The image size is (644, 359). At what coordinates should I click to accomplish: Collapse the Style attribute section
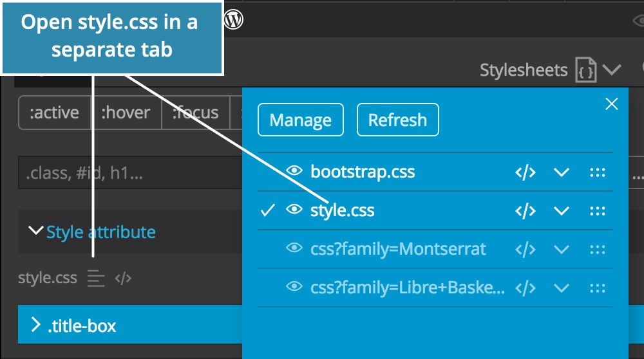tap(35, 230)
